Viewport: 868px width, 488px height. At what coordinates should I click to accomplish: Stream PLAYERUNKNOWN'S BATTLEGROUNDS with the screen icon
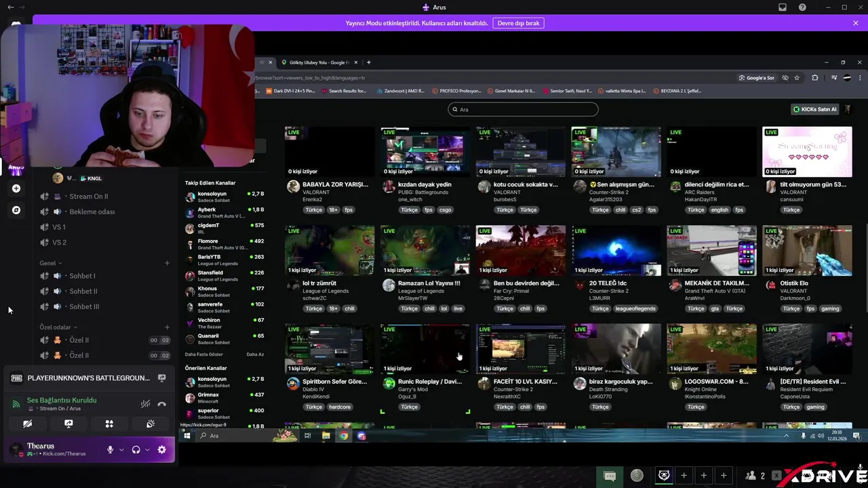pos(161,378)
